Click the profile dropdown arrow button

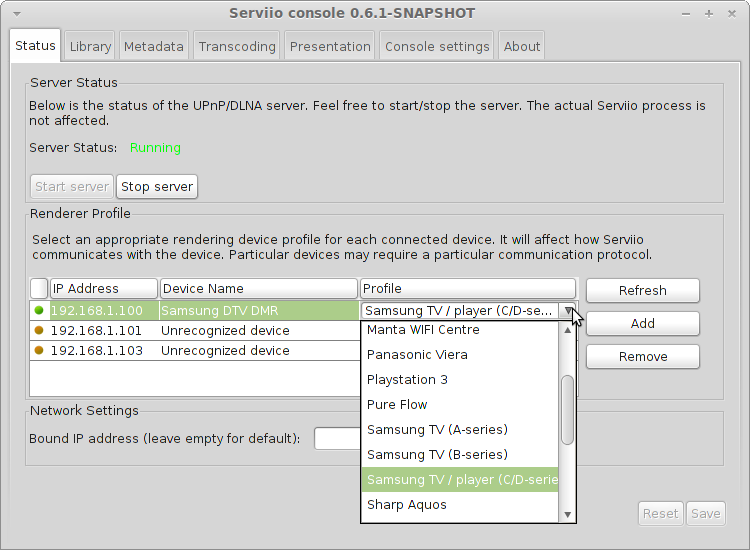tap(568, 311)
